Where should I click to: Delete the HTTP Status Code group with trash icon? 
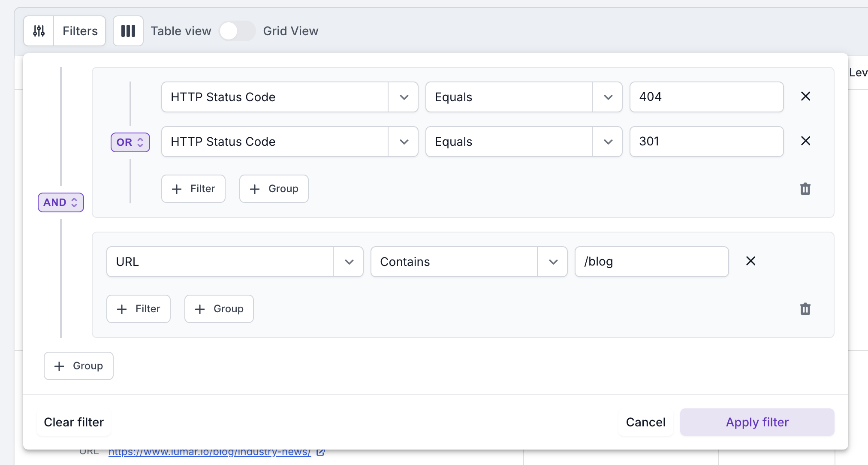coord(805,189)
